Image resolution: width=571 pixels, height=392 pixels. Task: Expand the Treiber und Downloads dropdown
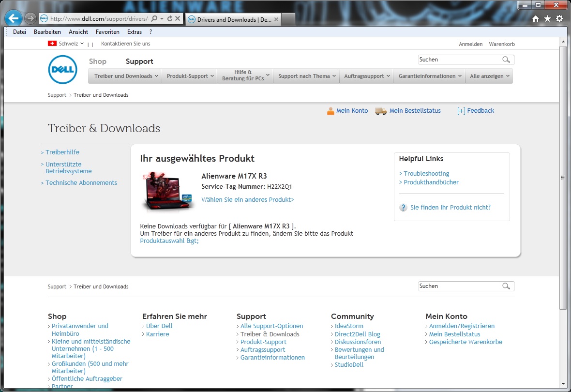point(126,76)
